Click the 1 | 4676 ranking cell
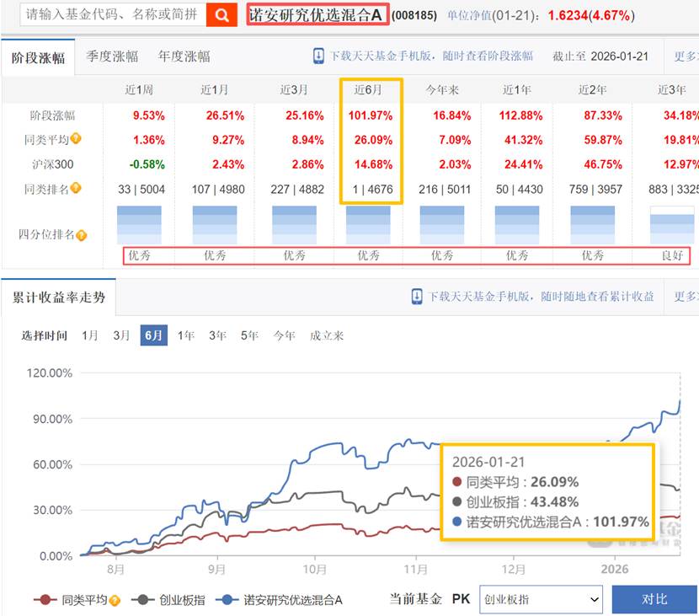 click(x=373, y=189)
